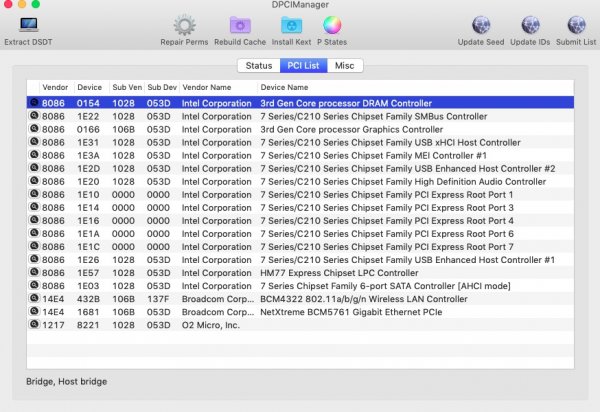Select the PCI List tab
Image resolution: width=600 pixels, height=412 pixels.
[x=303, y=65]
